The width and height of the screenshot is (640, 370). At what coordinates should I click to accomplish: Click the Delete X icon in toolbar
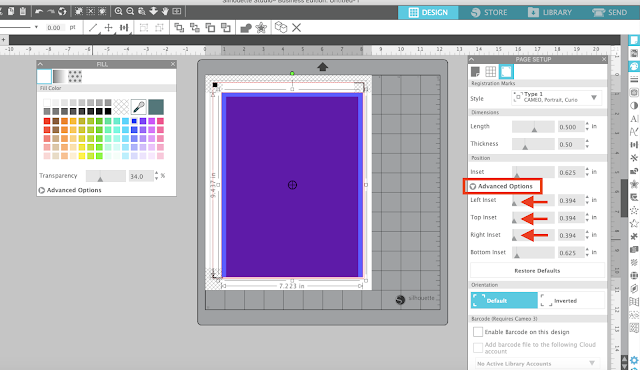pyautogui.click(x=297, y=28)
